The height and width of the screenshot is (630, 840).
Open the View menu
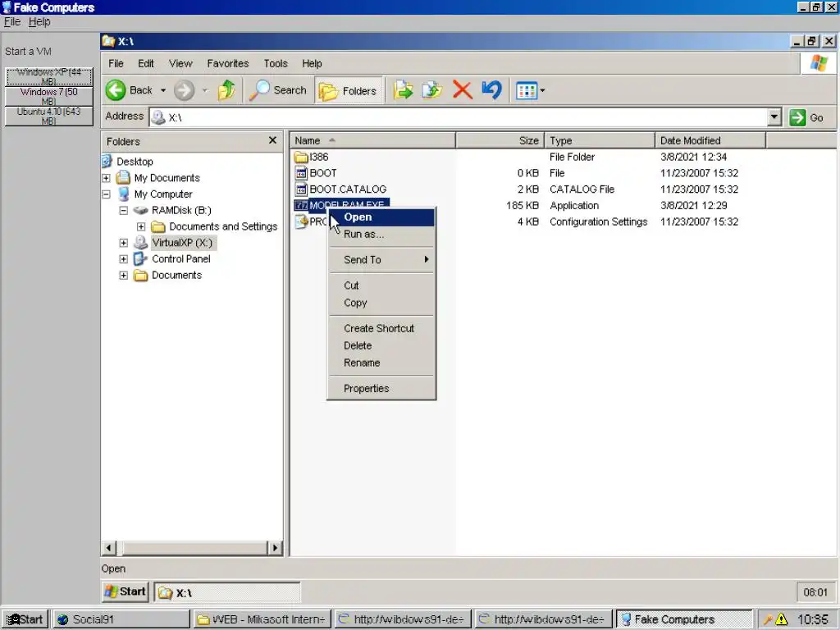tap(180, 63)
